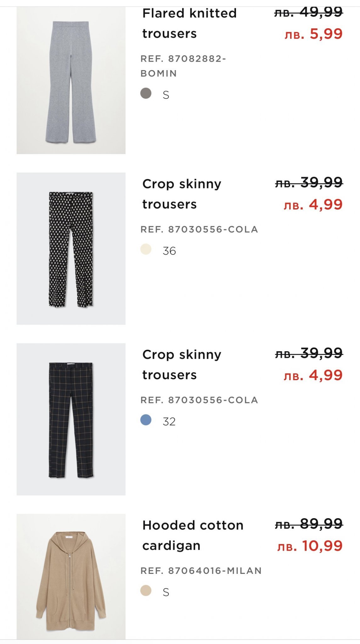The width and height of the screenshot is (360, 644).
Task: Click the REF. 87082882-BOMIN reference text
Action: (x=183, y=66)
